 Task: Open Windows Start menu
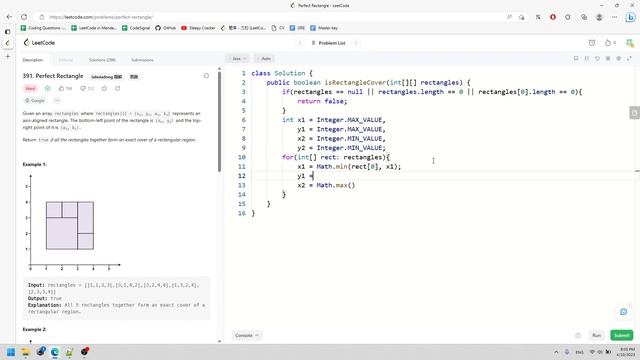coord(11,352)
